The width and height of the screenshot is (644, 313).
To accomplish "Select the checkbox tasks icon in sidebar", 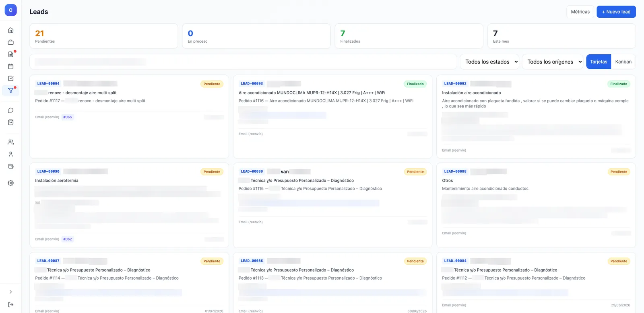I will (x=11, y=78).
